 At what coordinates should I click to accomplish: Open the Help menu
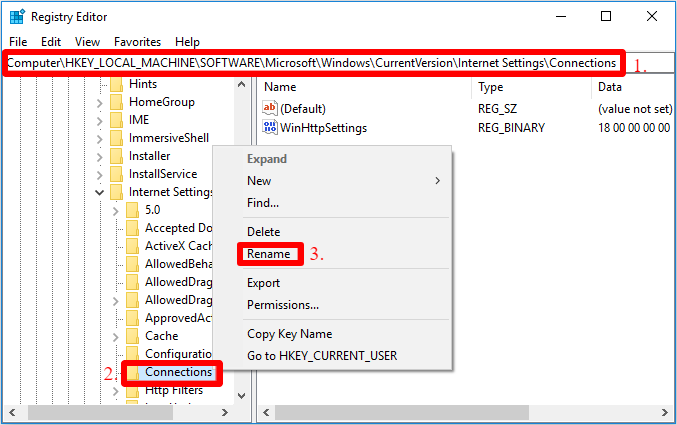pyautogui.click(x=187, y=42)
